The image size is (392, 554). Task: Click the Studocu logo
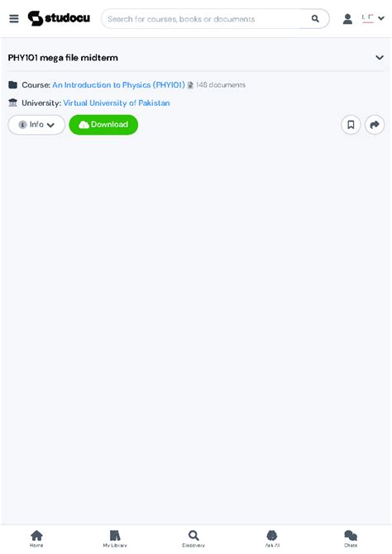click(x=59, y=18)
